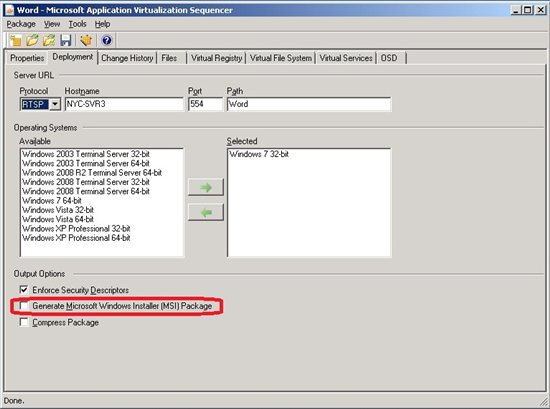Select Windows 7 64-bit in Available list
Image resolution: width=550 pixels, height=409 pixels.
pyautogui.click(x=52, y=201)
